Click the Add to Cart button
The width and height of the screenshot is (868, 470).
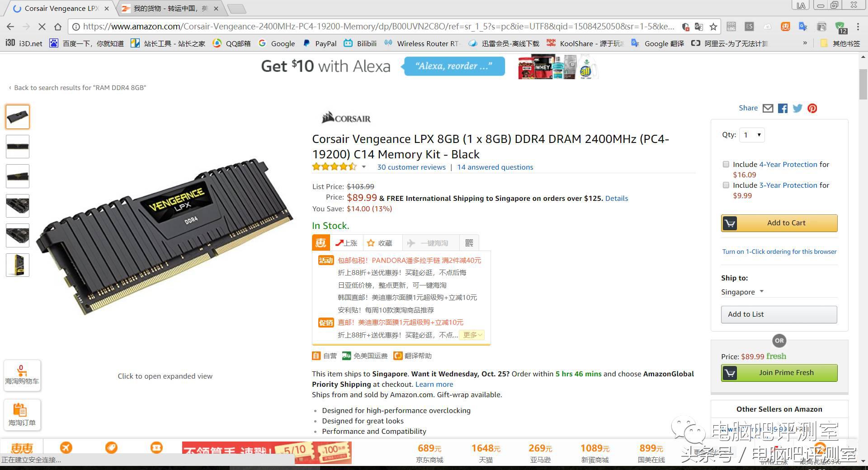point(779,223)
